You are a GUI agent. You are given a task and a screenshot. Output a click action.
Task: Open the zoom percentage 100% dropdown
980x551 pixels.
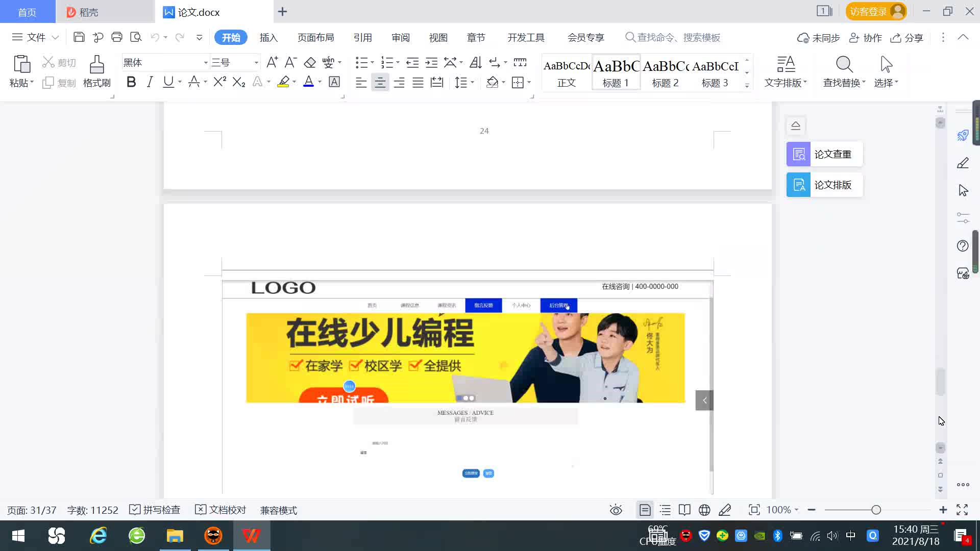click(x=782, y=510)
